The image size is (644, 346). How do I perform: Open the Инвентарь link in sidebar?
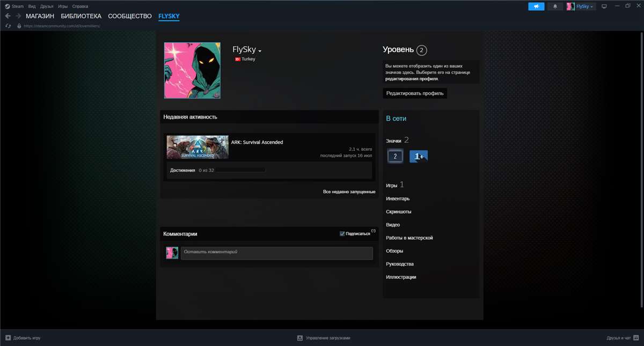pos(397,198)
